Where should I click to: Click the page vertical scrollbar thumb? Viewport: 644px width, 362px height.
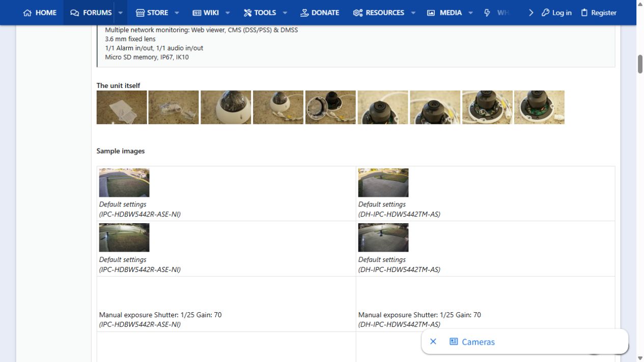(x=640, y=64)
